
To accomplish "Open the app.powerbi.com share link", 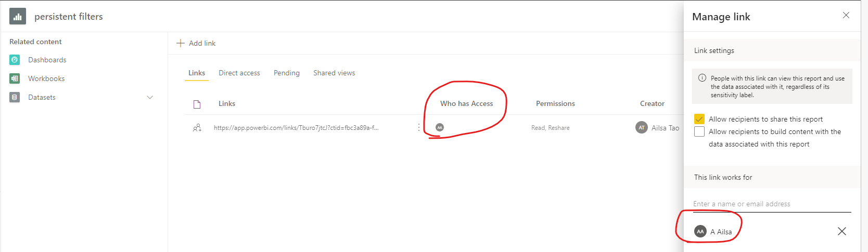I will click(296, 128).
